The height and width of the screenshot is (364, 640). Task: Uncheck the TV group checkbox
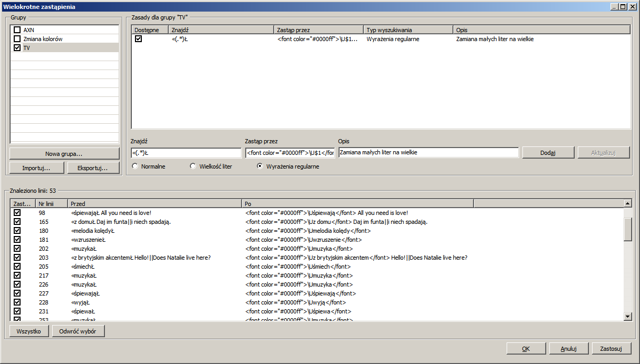(17, 48)
